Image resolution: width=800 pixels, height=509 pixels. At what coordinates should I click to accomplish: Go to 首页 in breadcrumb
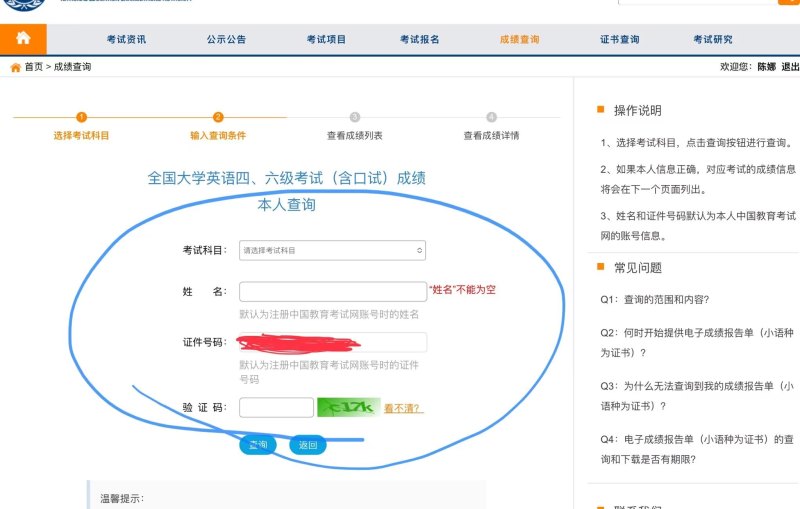[34, 67]
